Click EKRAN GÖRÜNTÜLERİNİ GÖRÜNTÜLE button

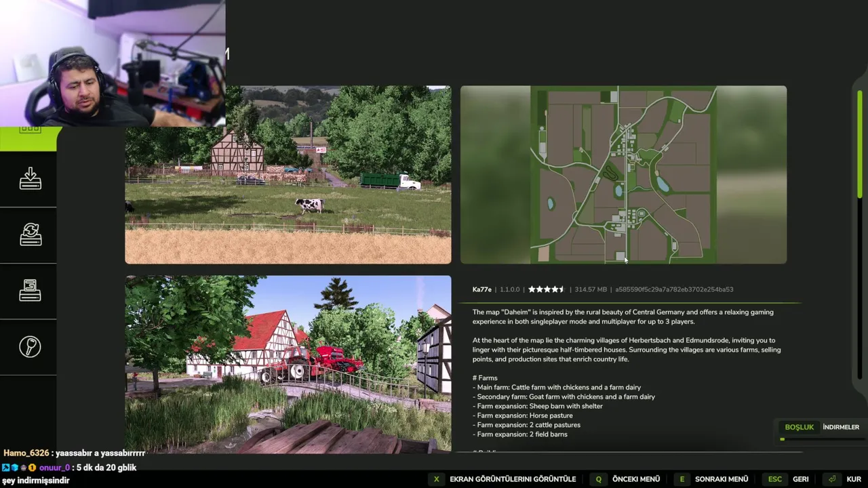(x=513, y=479)
